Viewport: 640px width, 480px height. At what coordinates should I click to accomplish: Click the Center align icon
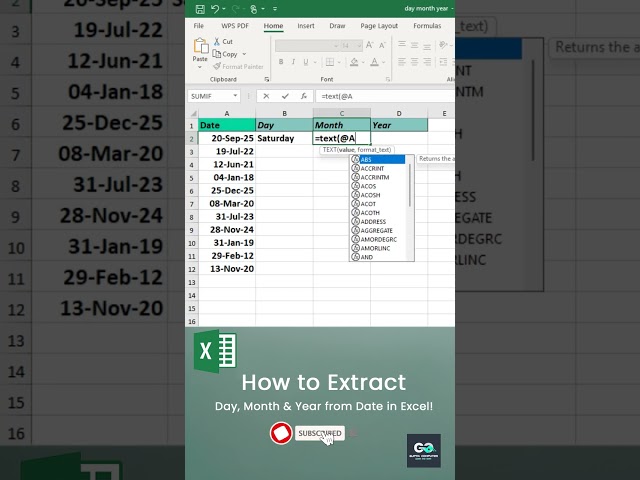414,62
